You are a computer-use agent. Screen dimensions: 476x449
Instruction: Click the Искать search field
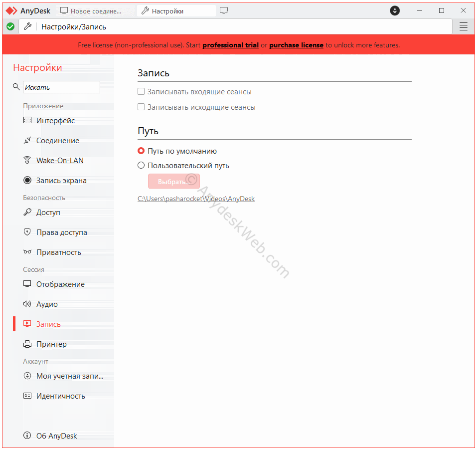61,87
